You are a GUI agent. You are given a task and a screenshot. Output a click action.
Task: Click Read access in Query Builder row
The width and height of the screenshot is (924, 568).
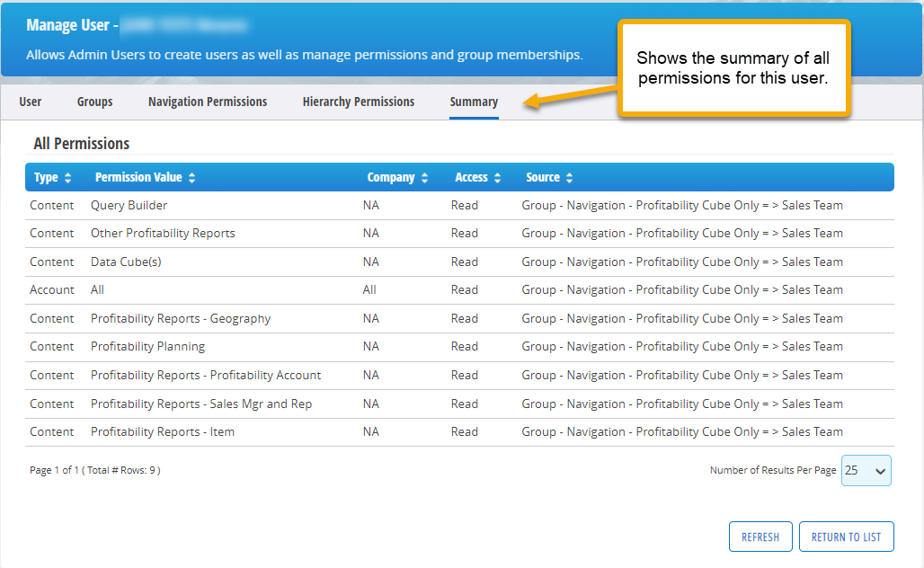(x=465, y=205)
